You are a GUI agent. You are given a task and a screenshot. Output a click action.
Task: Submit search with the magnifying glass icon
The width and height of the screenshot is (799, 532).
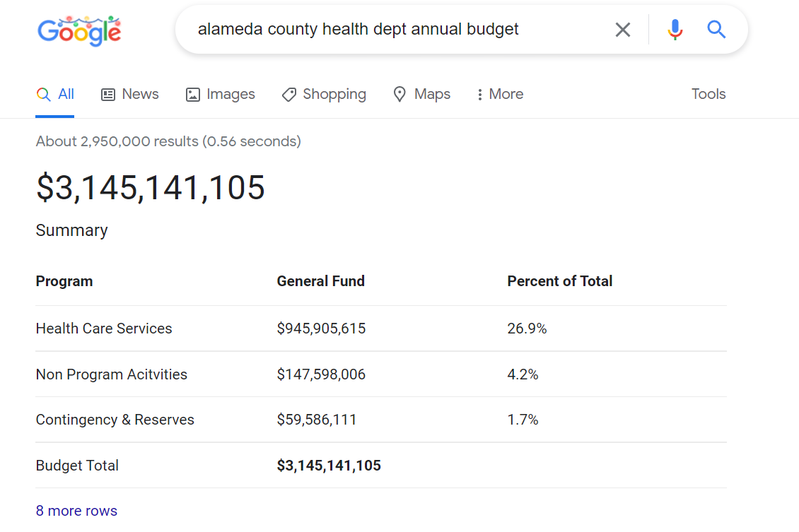[x=716, y=30]
